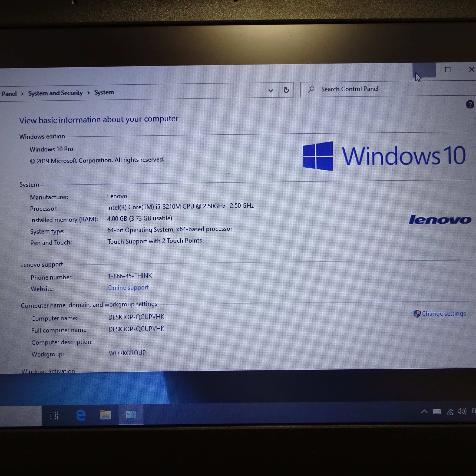Screen dimensions: 476x476
Task: Click the Pen and Touch label
Action: tap(51, 243)
